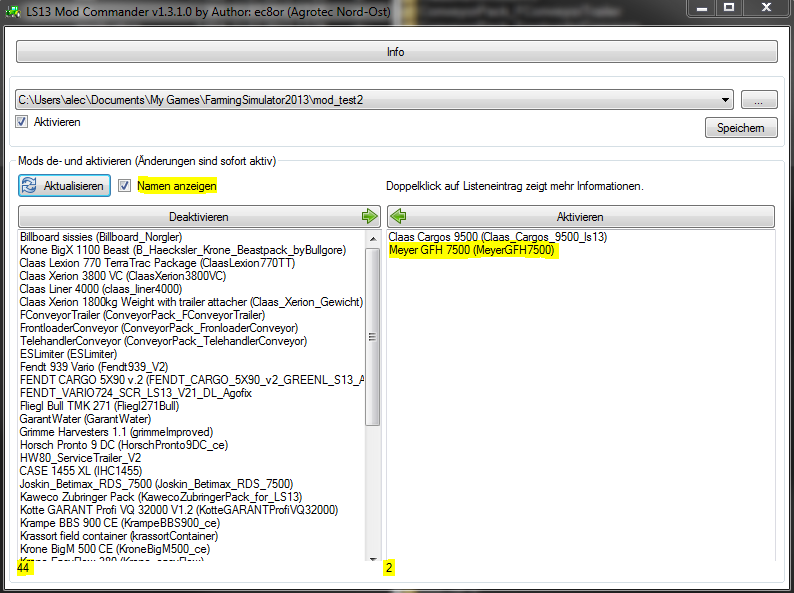Screen dimensions: 794x593
Task: Select Krone BigM 500 CE entry
Action: tap(114, 549)
